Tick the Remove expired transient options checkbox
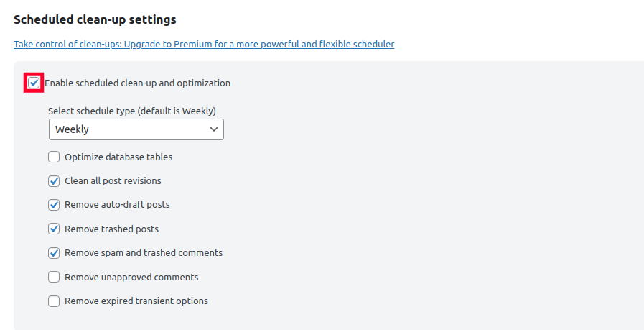Screen dimensions: 644x330 point(54,301)
